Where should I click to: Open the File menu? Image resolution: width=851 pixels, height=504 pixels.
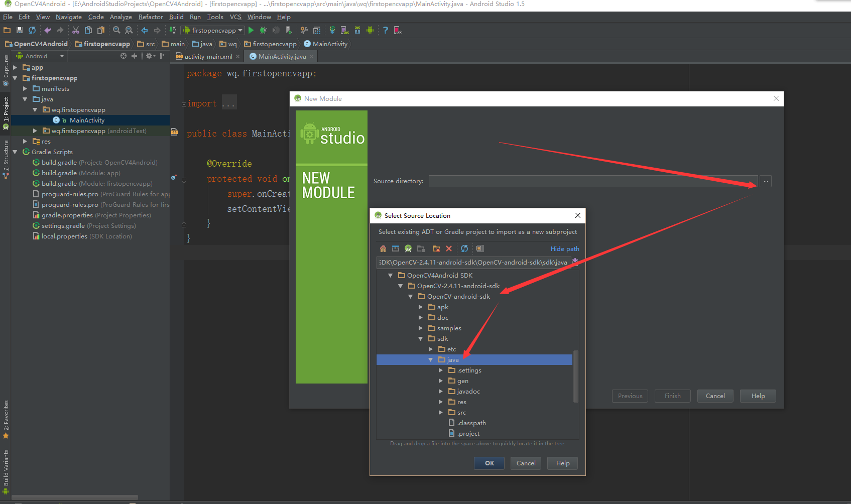coord(8,17)
